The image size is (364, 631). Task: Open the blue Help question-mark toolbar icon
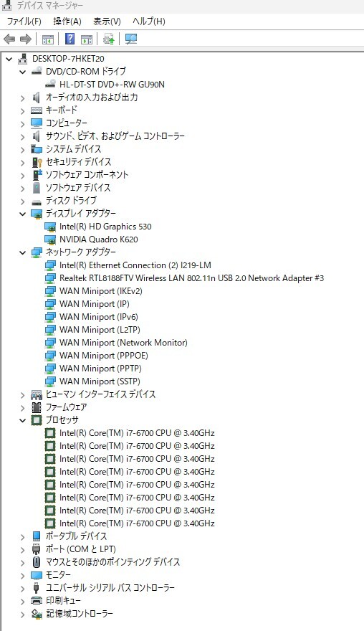coord(70,39)
